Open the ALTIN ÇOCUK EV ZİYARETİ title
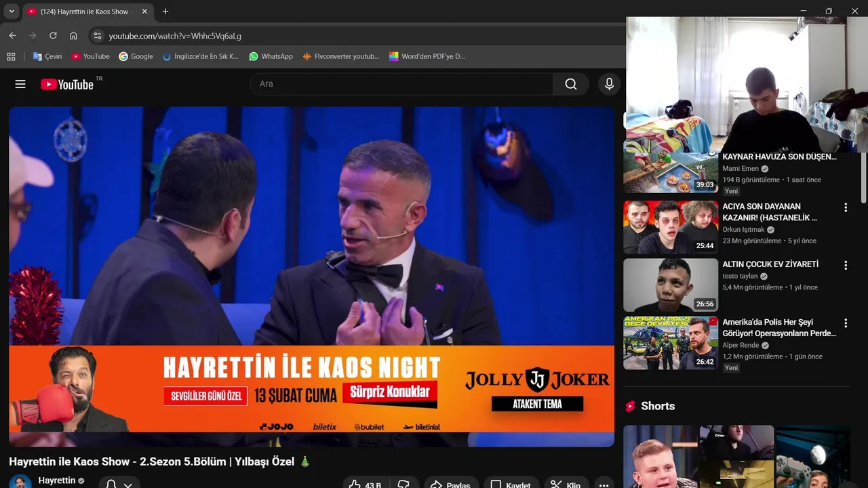This screenshot has width=868, height=488. [x=770, y=264]
